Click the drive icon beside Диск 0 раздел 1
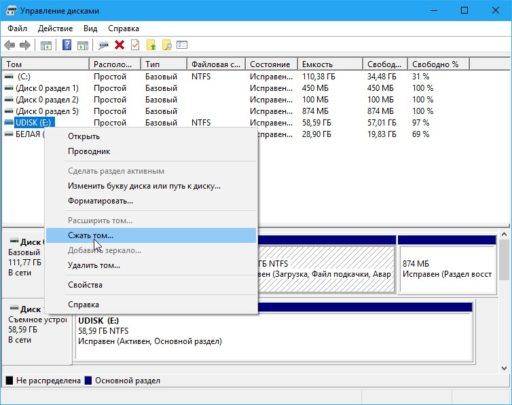 coord(9,88)
